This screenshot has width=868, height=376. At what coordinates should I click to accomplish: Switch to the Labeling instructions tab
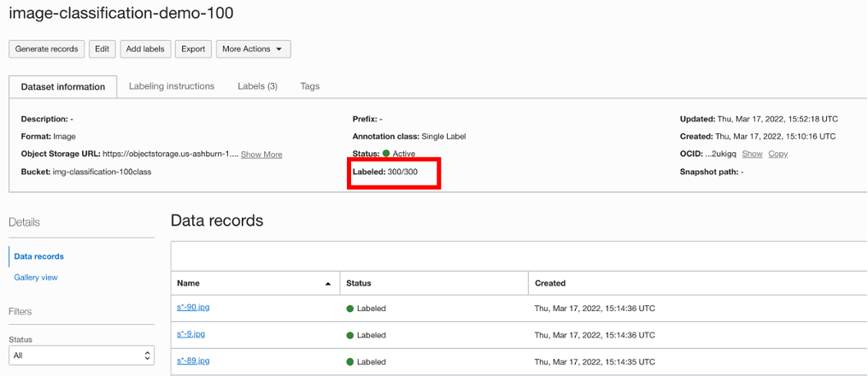pyautogui.click(x=172, y=86)
